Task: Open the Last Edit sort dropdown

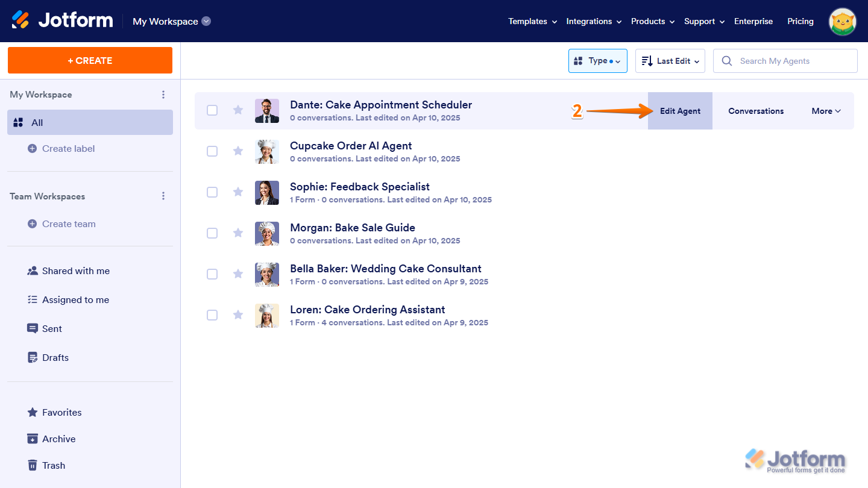Action: coord(670,61)
